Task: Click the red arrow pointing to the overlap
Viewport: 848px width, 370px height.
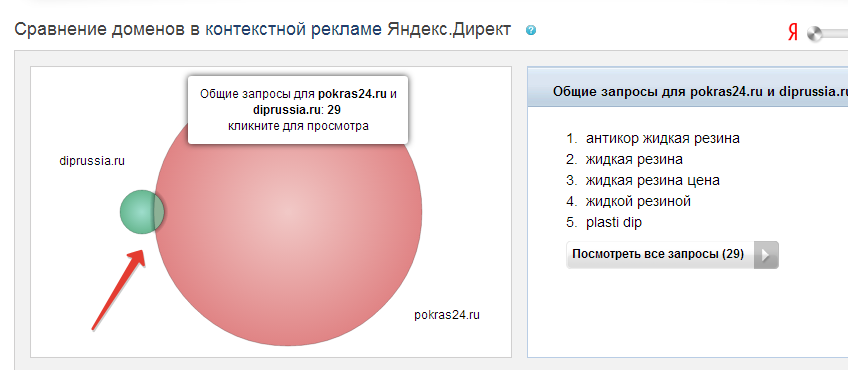Action: pyautogui.click(x=119, y=289)
